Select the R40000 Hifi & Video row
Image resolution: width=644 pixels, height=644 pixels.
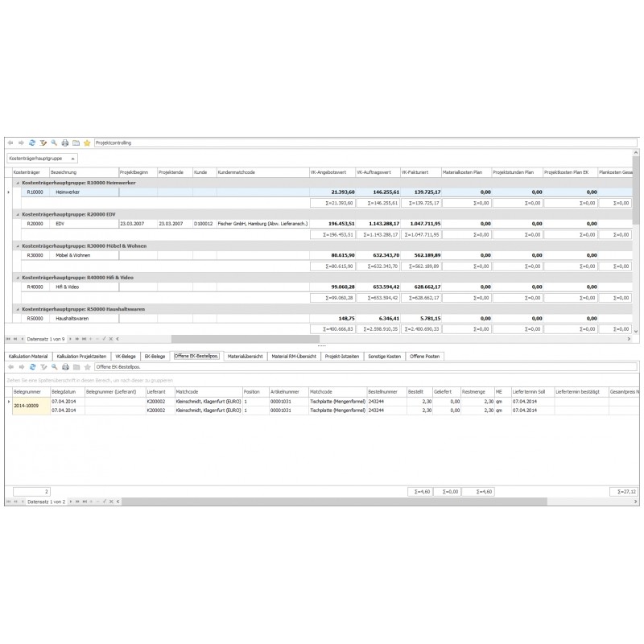327,287
